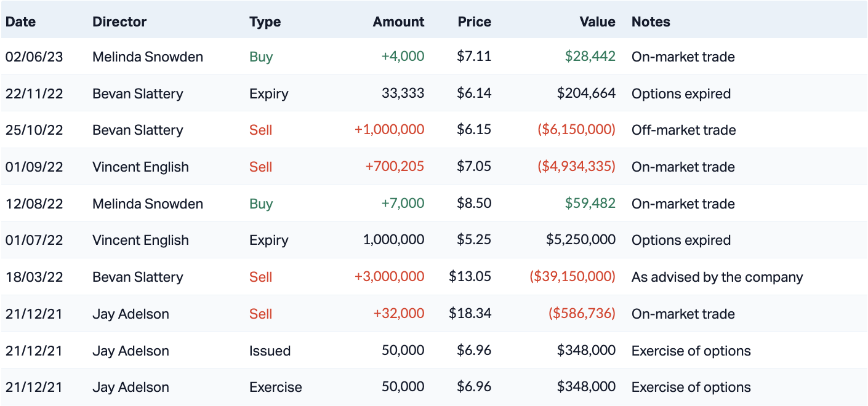
Task: Select the Notes column header
Action: tap(651, 22)
